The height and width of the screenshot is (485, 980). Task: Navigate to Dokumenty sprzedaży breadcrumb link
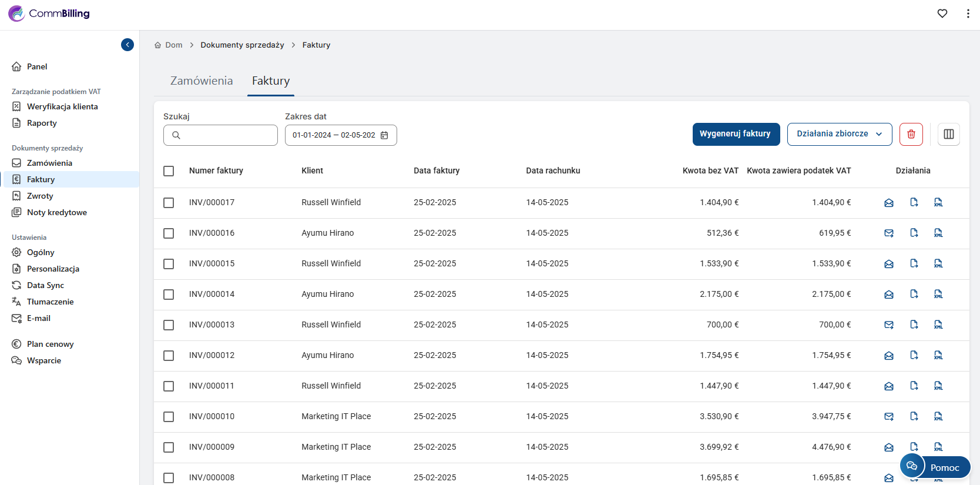coord(242,45)
